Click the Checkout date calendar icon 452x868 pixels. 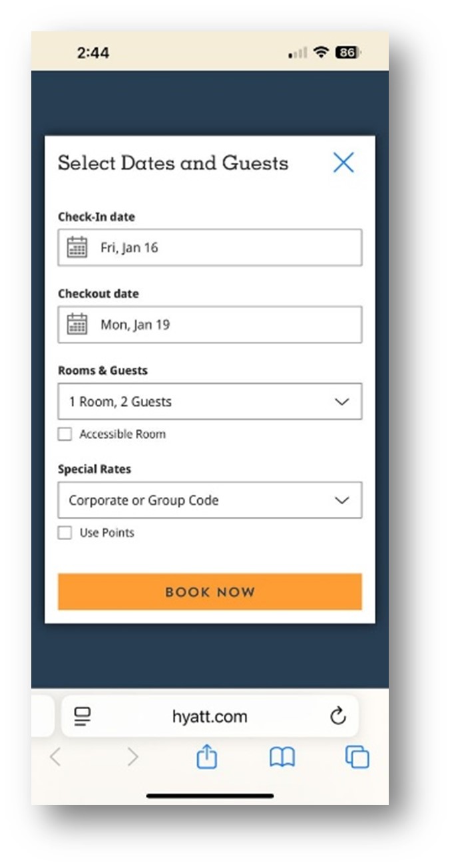(77, 325)
